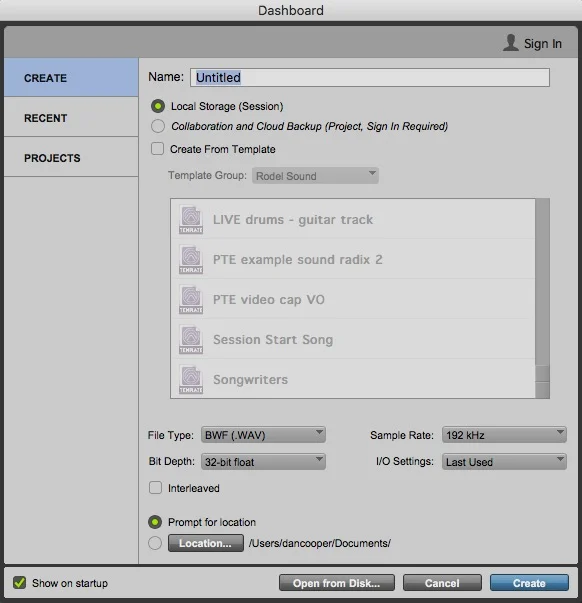Click the Sign In user icon
Screen dimensions: 582x603
510,43
